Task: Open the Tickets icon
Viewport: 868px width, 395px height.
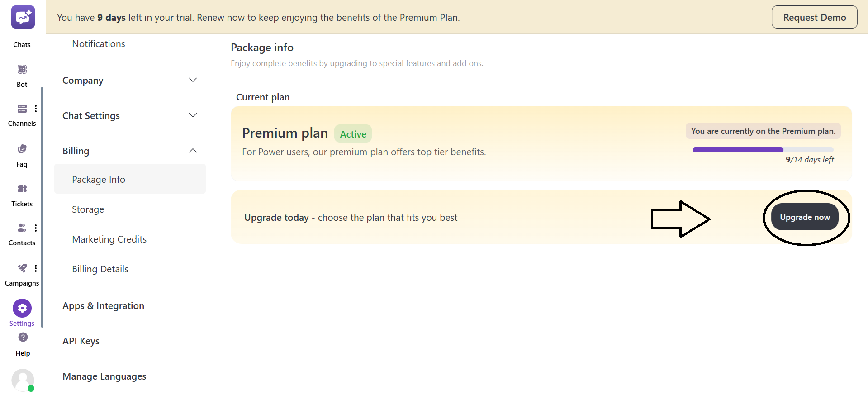Action: [x=22, y=189]
